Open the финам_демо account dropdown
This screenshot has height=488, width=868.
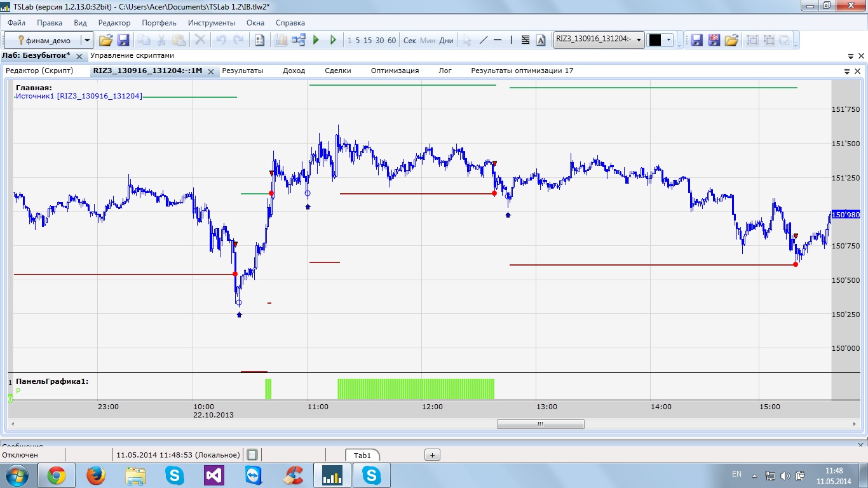(x=87, y=40)
